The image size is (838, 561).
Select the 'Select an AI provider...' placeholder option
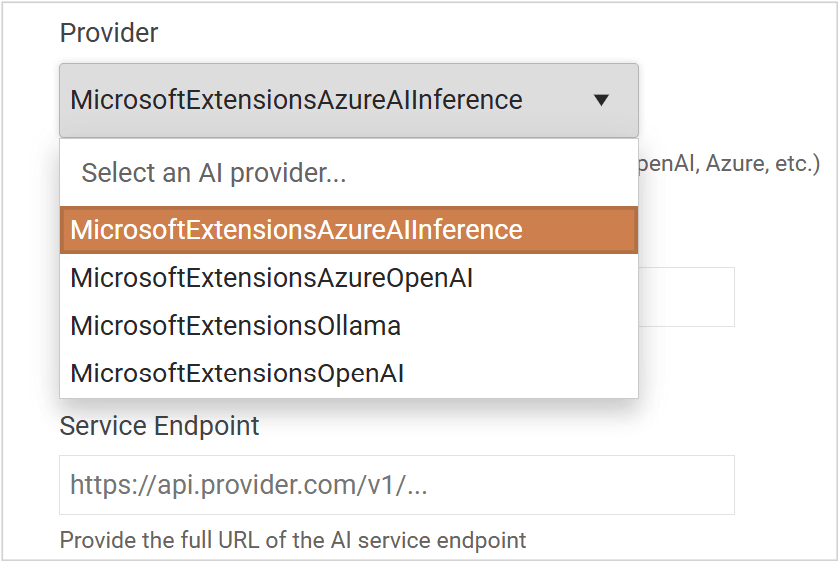(x=214, y=173)
